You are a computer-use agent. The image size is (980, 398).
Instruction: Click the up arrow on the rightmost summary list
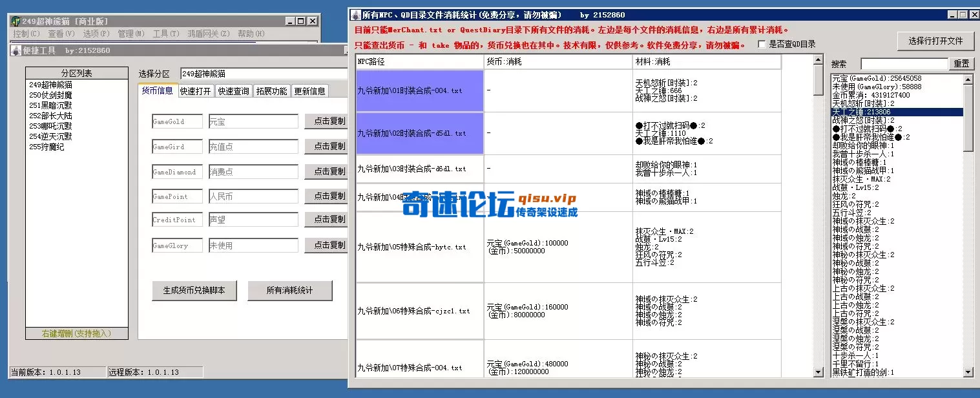(x=968, y=78)
